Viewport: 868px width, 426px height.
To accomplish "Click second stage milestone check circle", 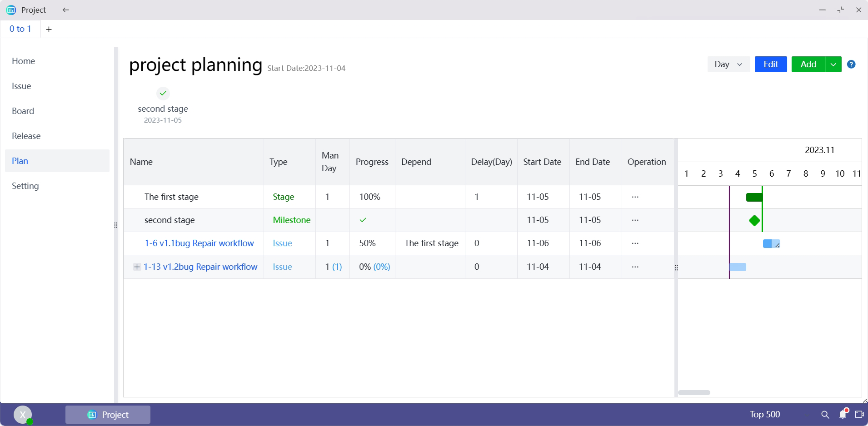I will tap(163, 94).
